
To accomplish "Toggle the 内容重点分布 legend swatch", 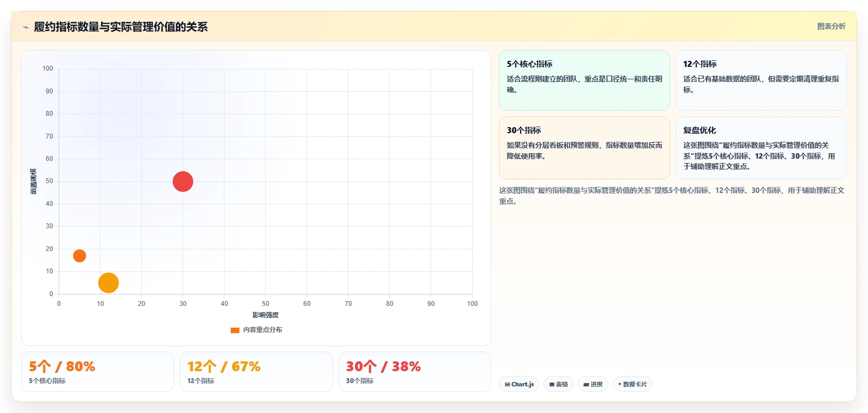I will pyautogui.click(x=235, y=330).
